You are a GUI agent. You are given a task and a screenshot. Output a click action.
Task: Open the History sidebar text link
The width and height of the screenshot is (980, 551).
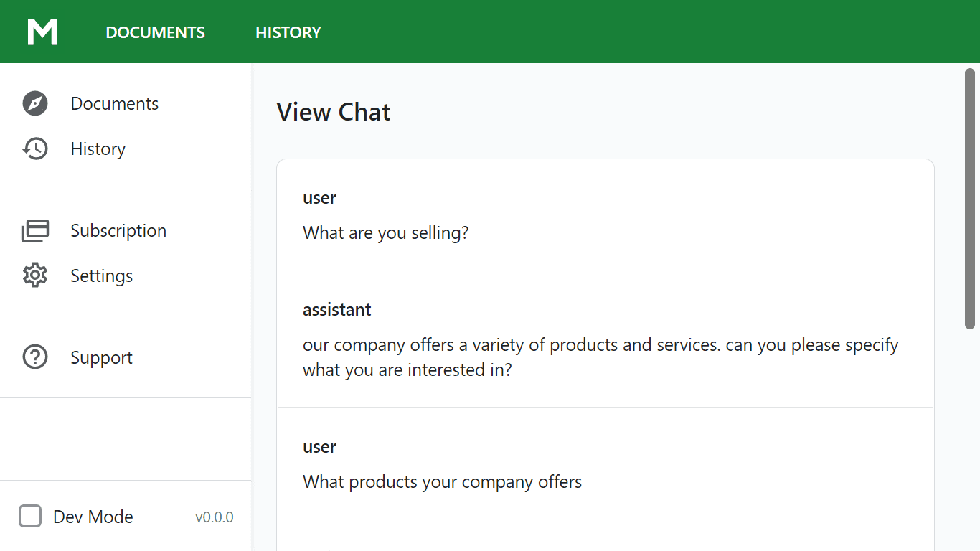coord(98,149)
